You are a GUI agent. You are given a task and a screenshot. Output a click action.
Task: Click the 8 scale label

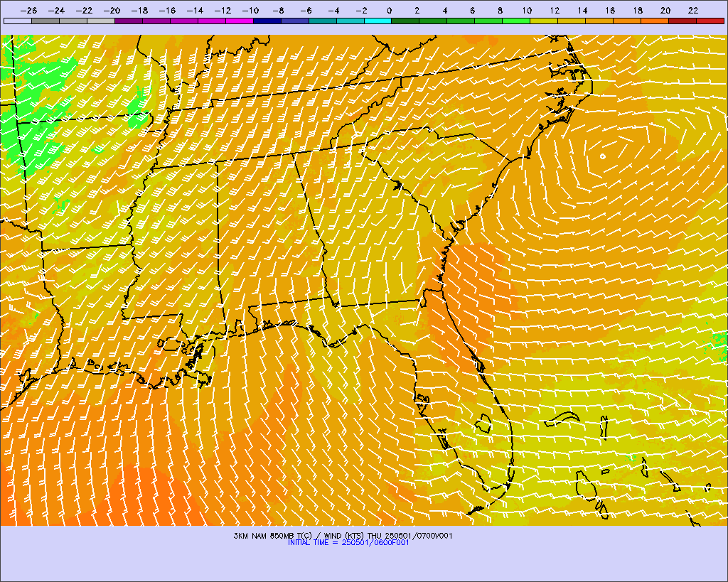point(500,11)
